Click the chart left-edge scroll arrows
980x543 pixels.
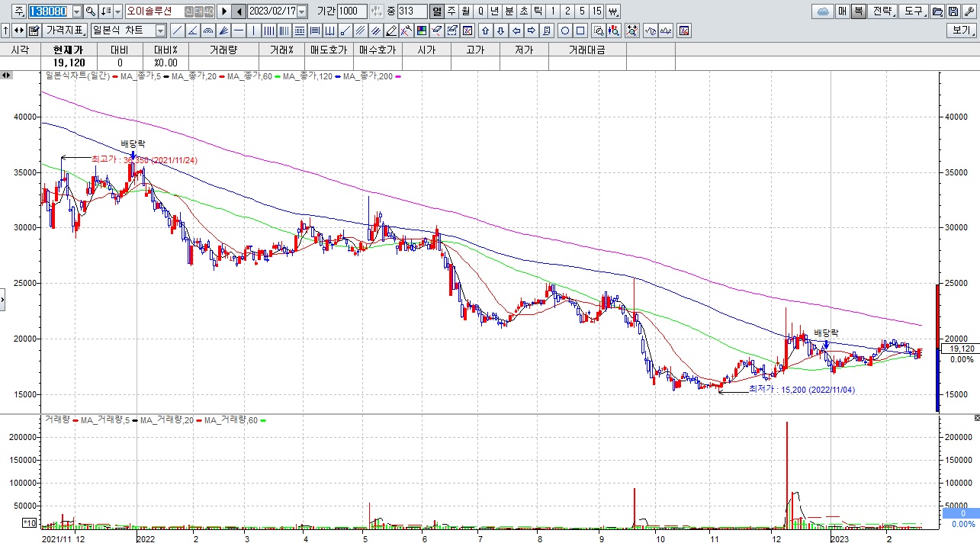click(x=6, y=75)
